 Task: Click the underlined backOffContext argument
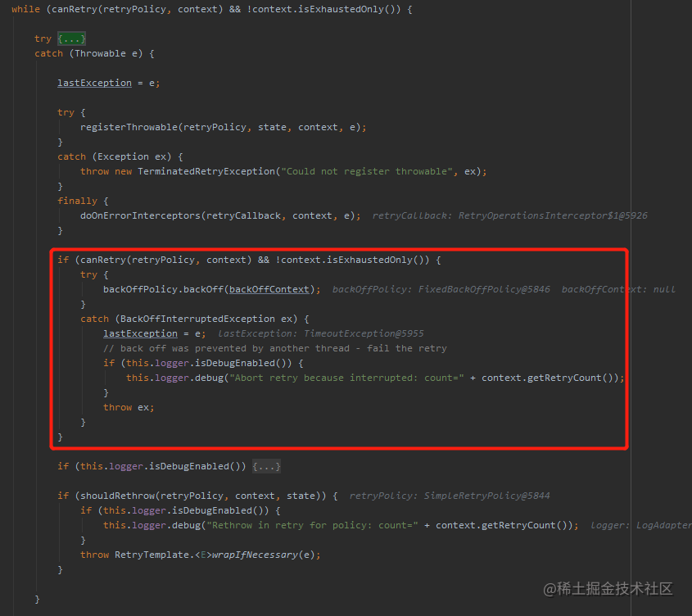pyautogui.click(x=269, y=289)
